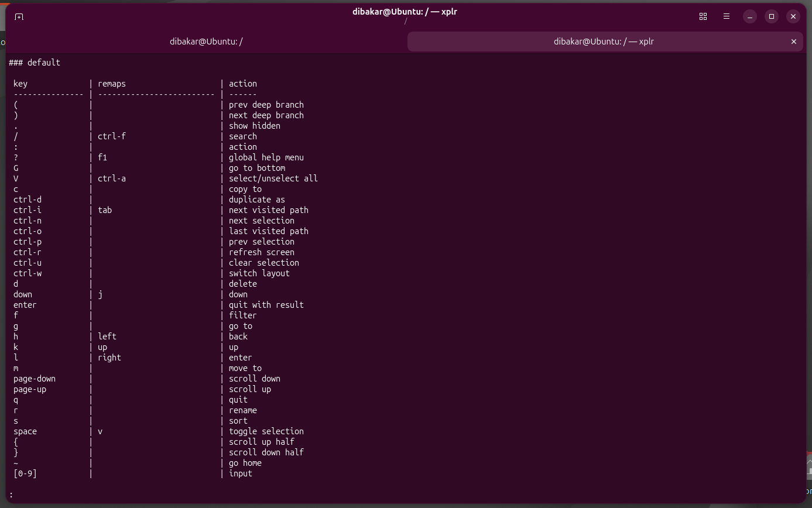This screenshot has height=508, width=812.
Task: Click 'prev selection' action text
Action: [x=262, y=242]
